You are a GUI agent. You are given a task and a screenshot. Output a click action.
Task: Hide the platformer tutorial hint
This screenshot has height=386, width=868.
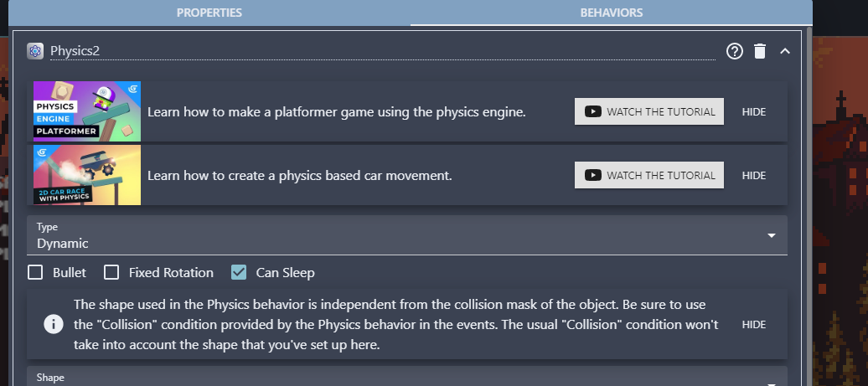pyautogui.click(x=754, y=111)
